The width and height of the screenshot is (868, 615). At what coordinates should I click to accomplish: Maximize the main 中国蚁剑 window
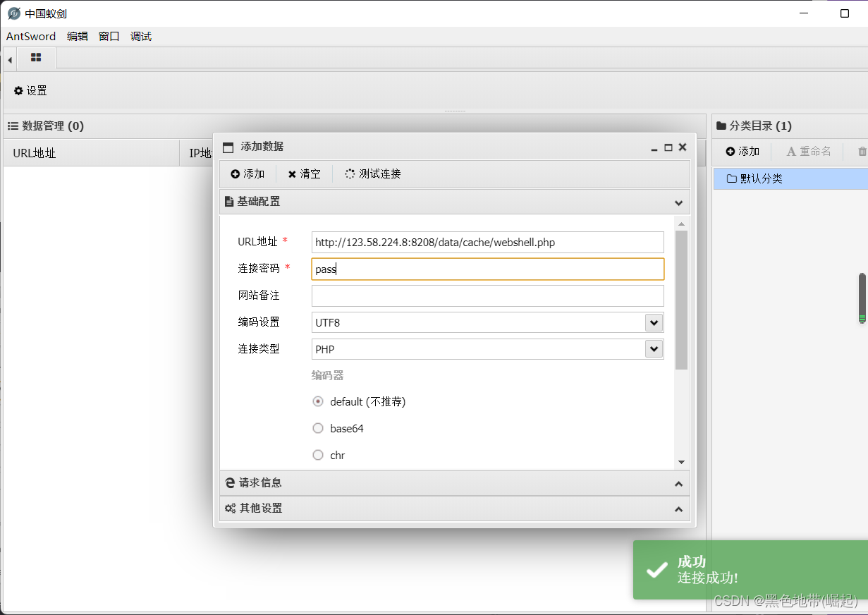pyautogui.click(x=845, y=13)
